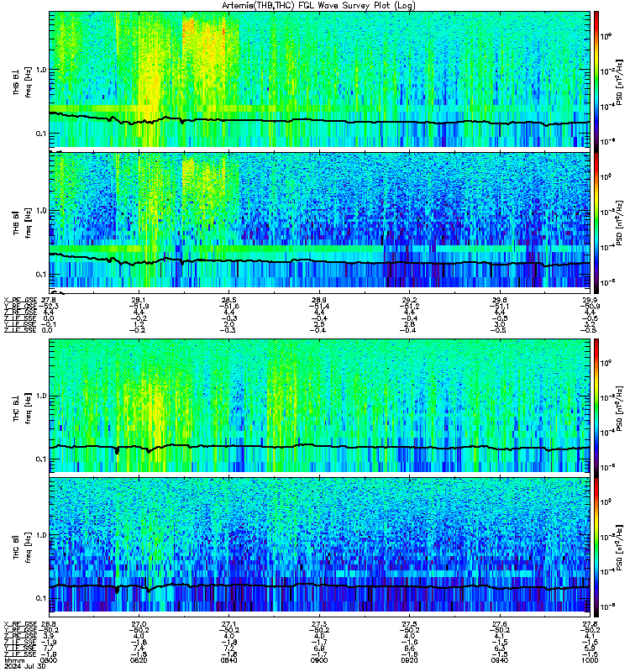Click the THB X position value 29.9

pos(591,300)
